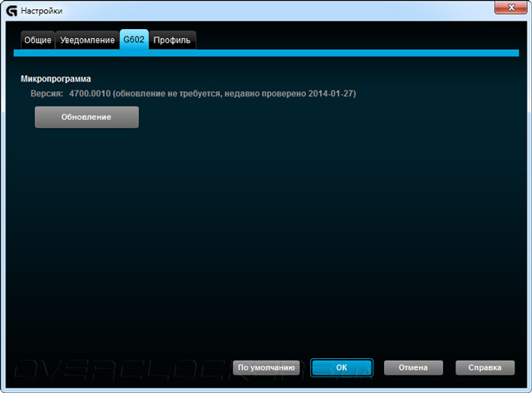
Task: Select the firmware version text 4700.0010
Action: [x=90, y=94]
